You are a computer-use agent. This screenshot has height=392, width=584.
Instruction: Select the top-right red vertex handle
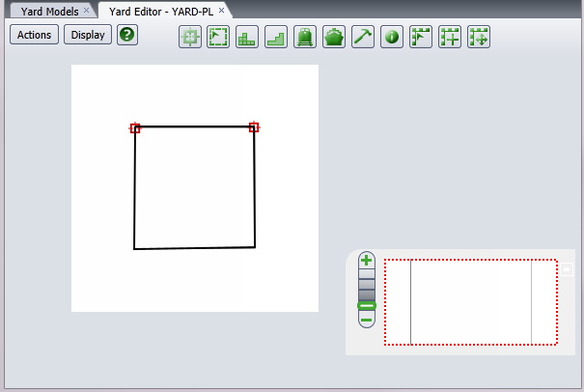click(x=254, y=127)
